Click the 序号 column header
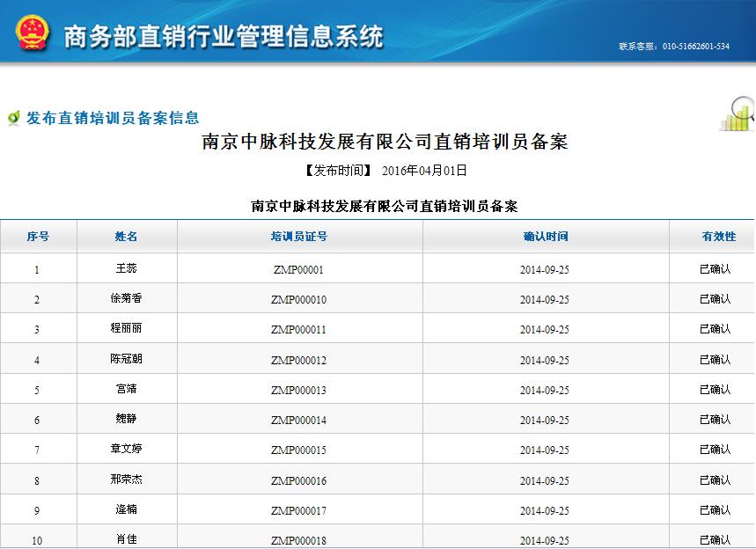Screen dimensions: 756x549 point(38,237)
